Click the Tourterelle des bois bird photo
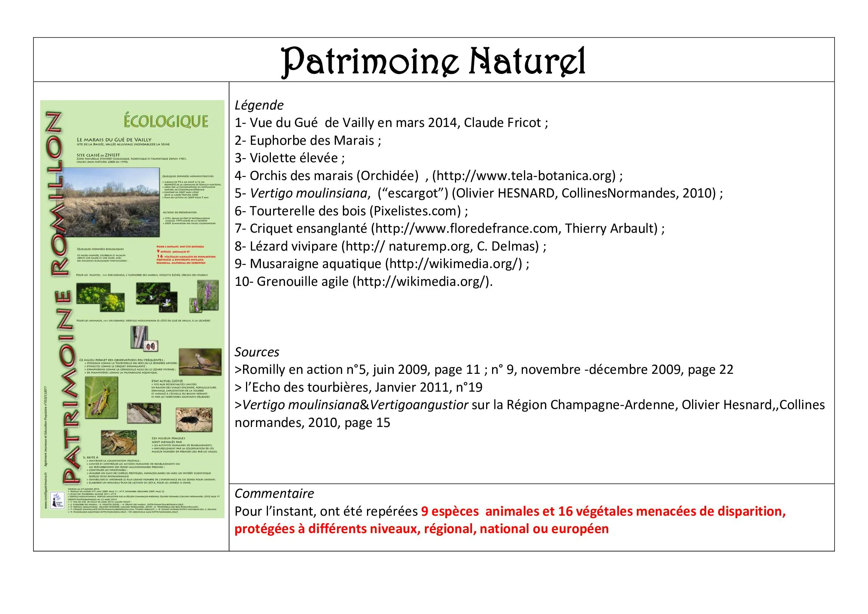The height and width of the screenshot is (614, 868). coord(200,362)
